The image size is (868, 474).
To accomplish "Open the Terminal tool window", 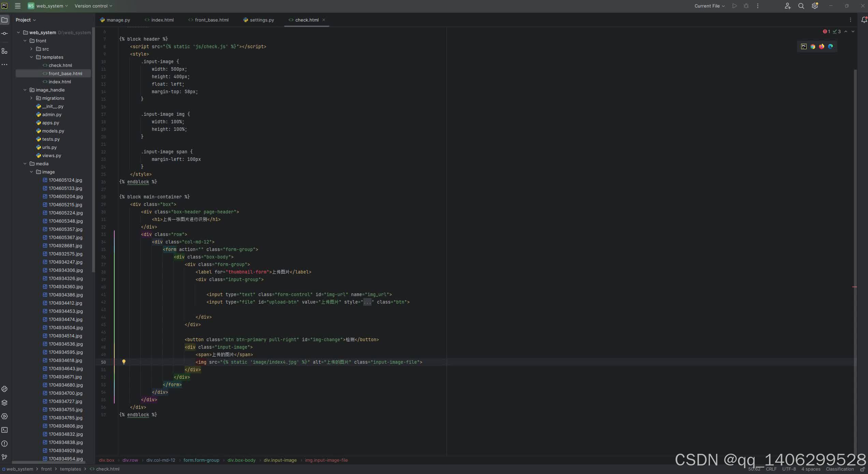I will coord(4,430).
